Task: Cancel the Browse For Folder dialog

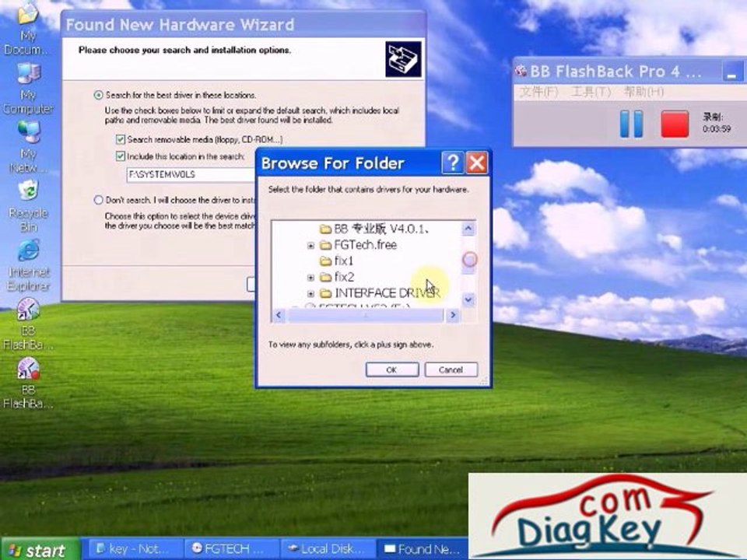Action: pos(451,369)
